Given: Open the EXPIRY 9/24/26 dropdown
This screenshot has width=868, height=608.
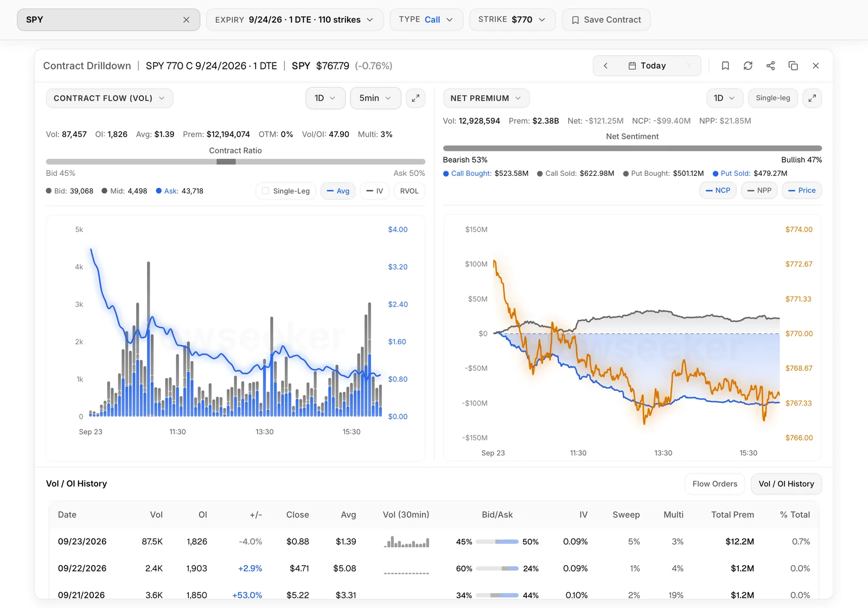Looking at the screenshot, I should (295, 20).
